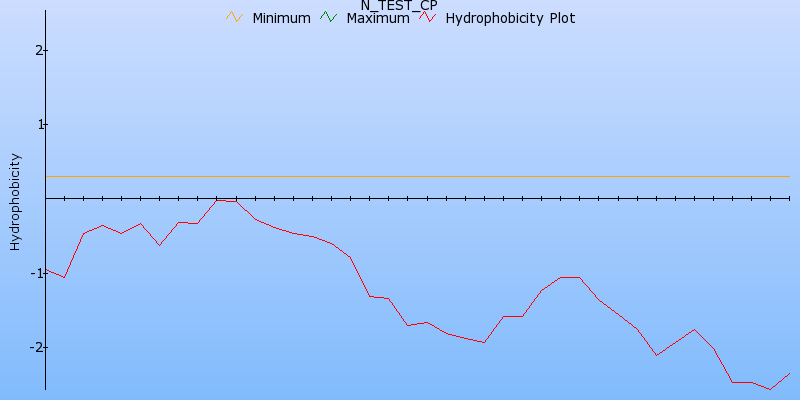
Task: Click the N_TEST_CP chart title
Action: click(x=399, y=5)
